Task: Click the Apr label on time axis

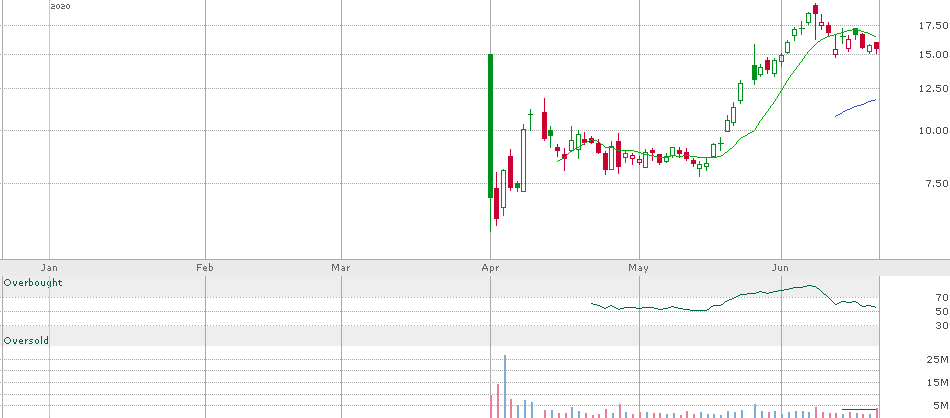Action: click(x=490, y=268)
